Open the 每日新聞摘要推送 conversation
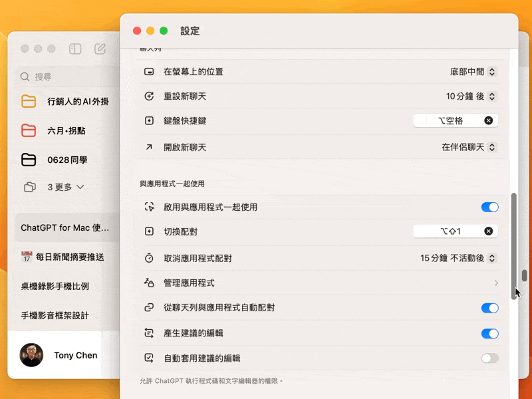Screen dimensions: 532x399 pyautogui.click(x=63, y=257)
